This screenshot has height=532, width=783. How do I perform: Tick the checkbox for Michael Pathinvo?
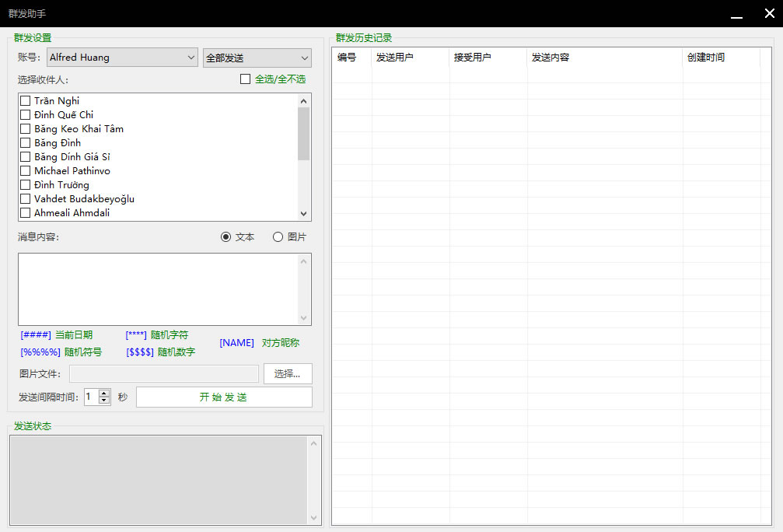(x=26, y=171)
